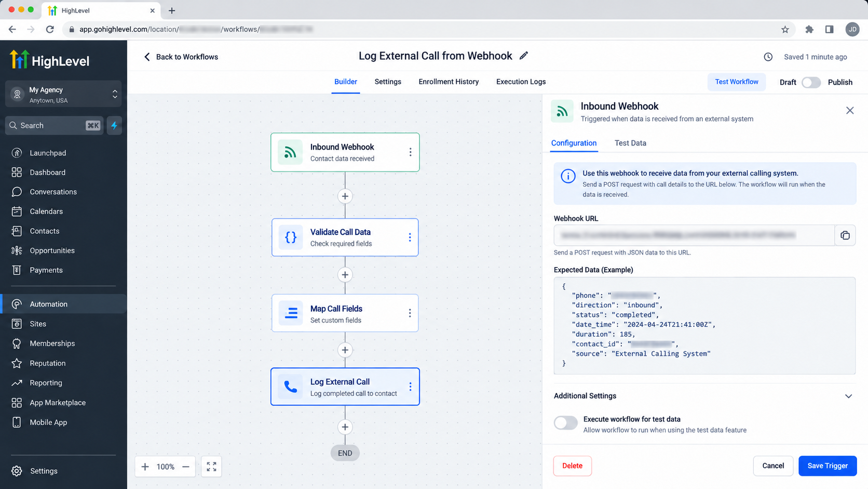Click the Webhook URL field

pos(694,235)
